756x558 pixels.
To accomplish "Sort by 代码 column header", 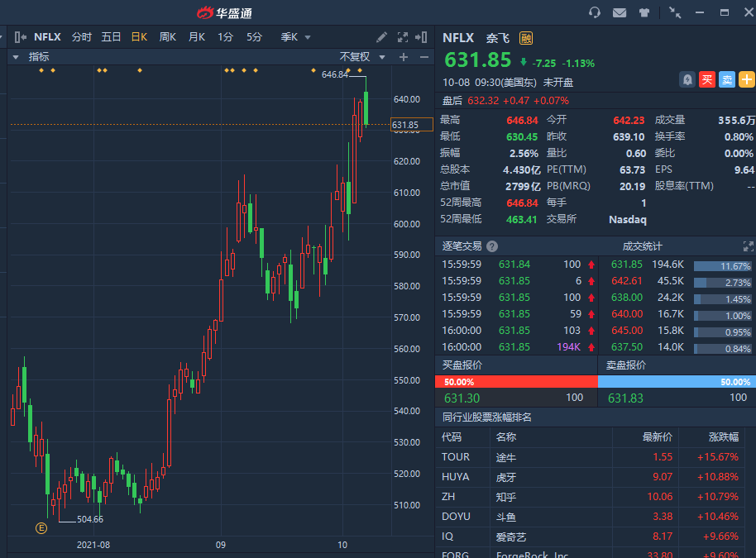I will (452, 437).
